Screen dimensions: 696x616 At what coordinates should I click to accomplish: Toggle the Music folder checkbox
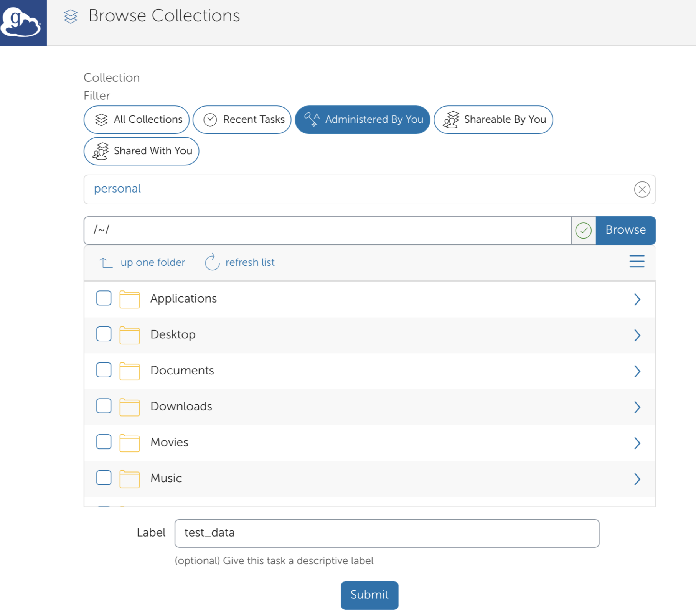click(104, 478)
